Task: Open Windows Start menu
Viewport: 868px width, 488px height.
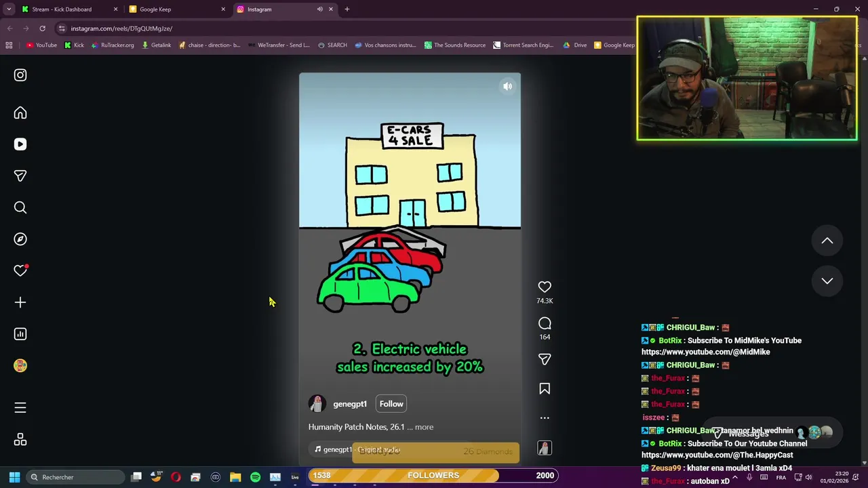Action: click(14, 477)
